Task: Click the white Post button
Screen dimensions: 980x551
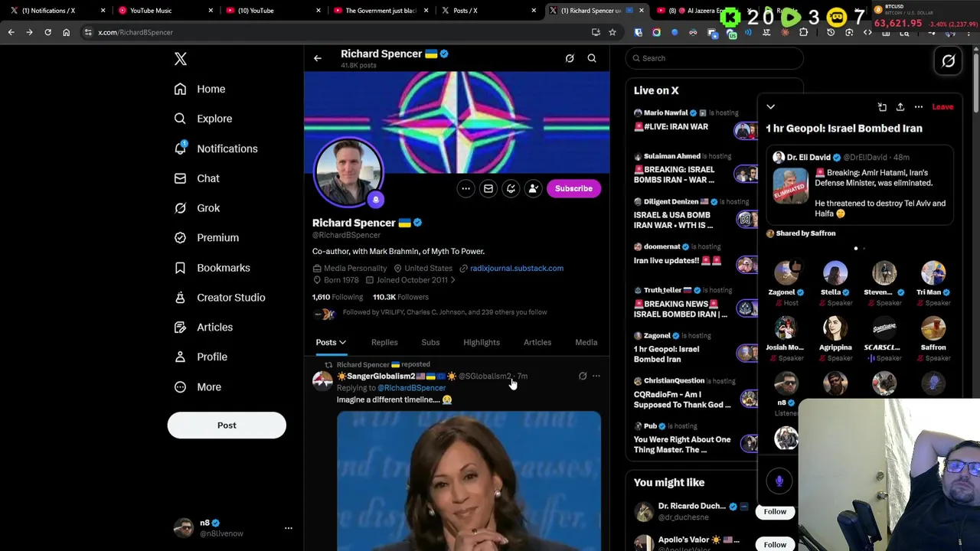Action: coord(227,425)
